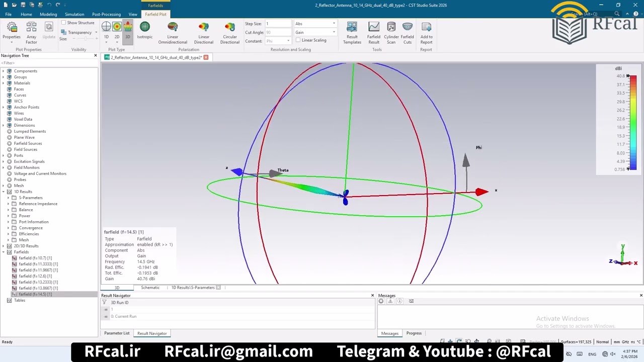
Task: Click the filter icon in Result Navigator
Action: point(104,303)
